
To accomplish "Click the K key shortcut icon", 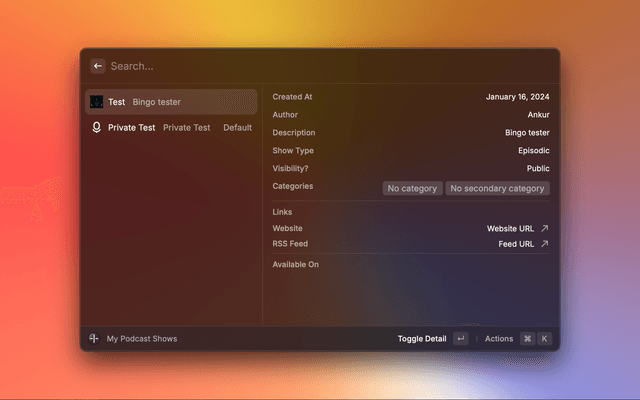I will (545, 339).
